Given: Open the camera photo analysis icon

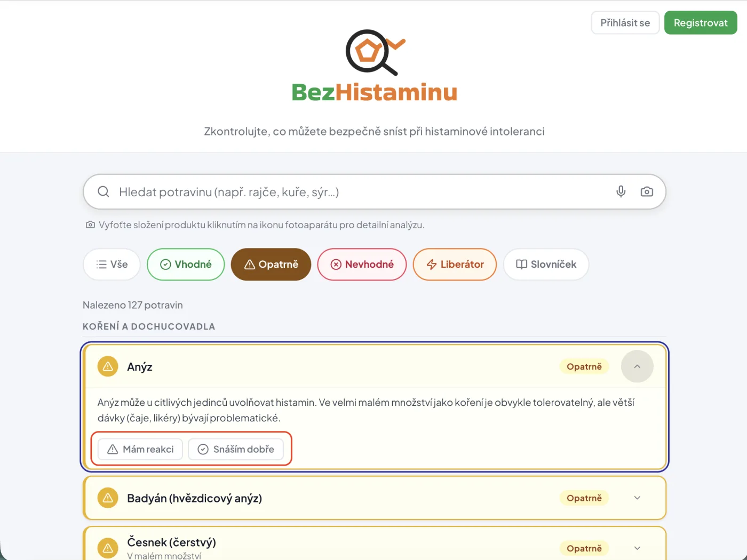Looking at the screenshot, I should (647, 191).
